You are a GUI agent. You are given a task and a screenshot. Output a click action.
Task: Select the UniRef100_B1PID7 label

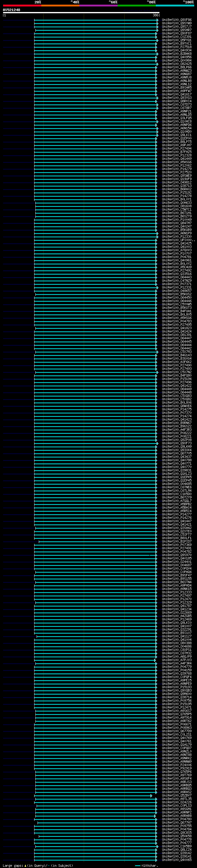pyautogui.click(x=176, y=542)
